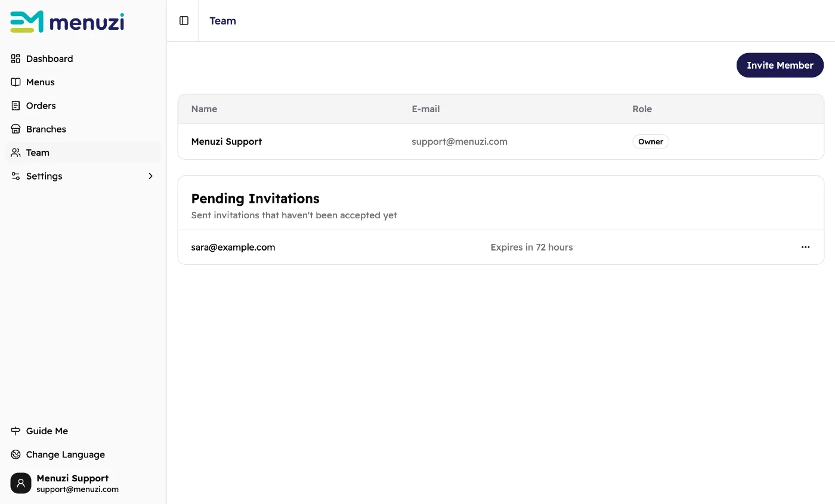Open the Orders menu item

(x=83, y=106)
